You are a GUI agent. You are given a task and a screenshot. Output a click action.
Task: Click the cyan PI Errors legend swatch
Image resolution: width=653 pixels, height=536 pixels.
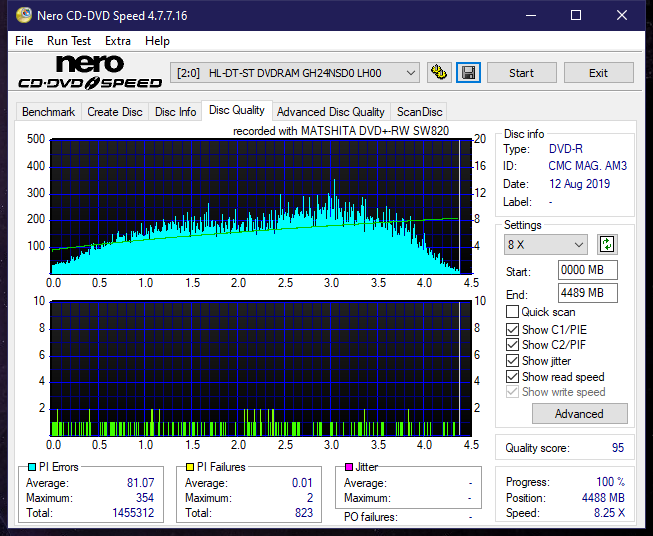tap(32, 467)
